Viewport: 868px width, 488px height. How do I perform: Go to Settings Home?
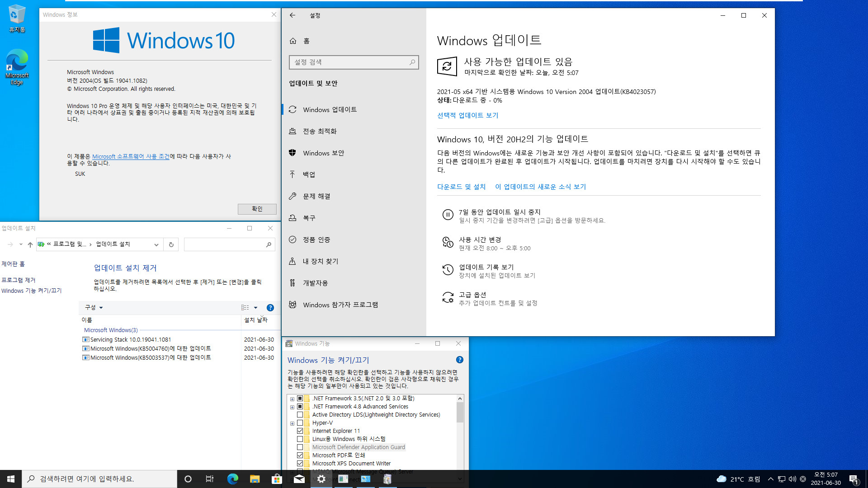point(299,41)
